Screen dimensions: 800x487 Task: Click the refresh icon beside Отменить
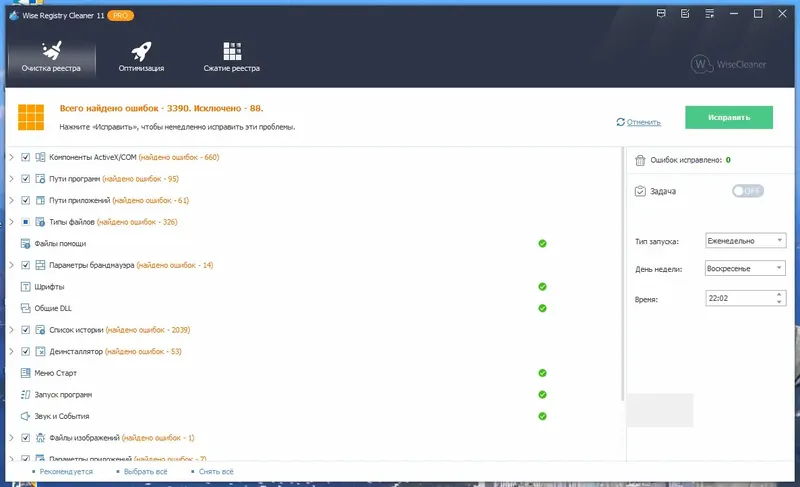click(x=620, y=122)
